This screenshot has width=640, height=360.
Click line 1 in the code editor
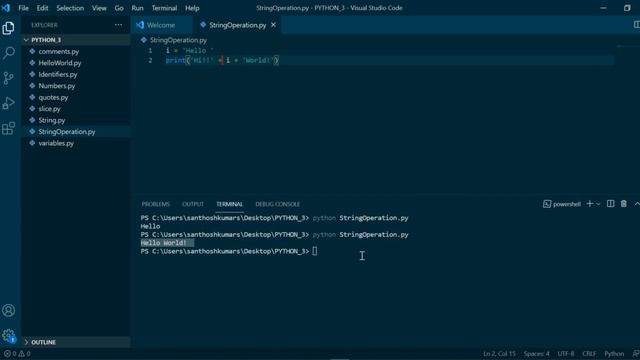coord(190,51)
